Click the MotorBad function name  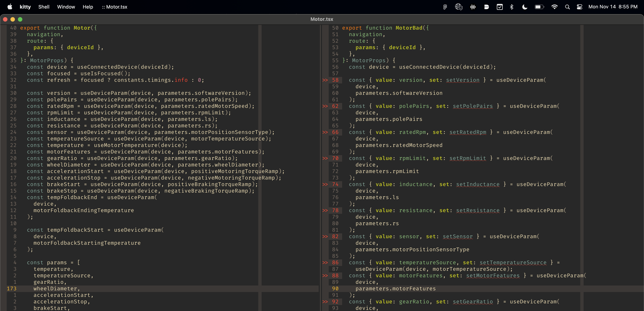tap(409, 28)
